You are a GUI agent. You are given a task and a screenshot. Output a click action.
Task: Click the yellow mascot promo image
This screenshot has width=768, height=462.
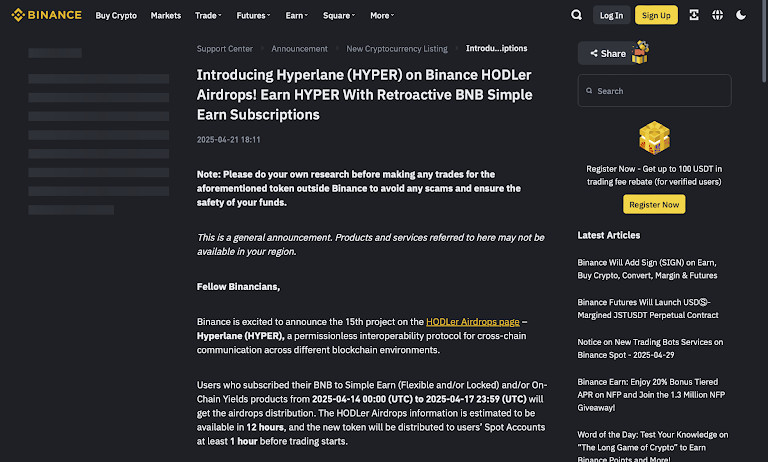coord(654,137)
